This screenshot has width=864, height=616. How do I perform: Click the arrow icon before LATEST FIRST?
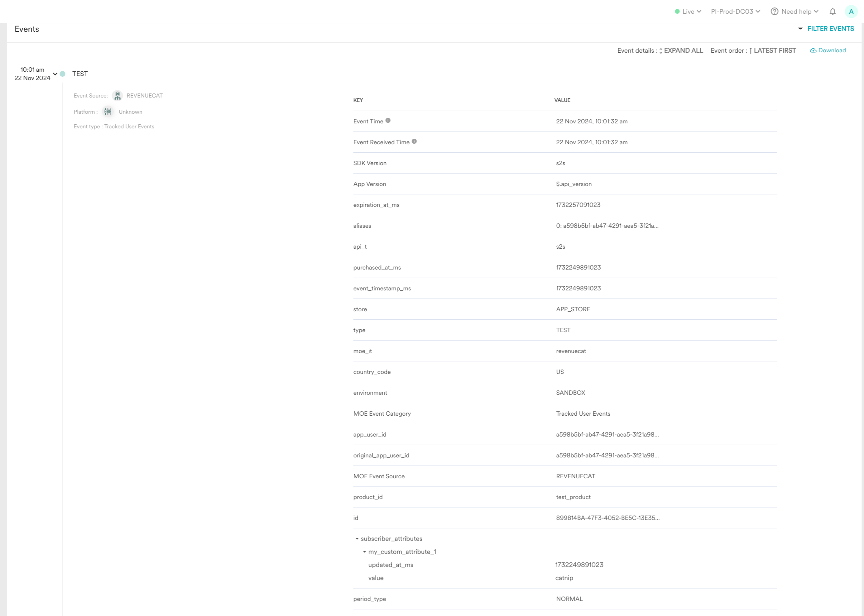coord(751,51)
